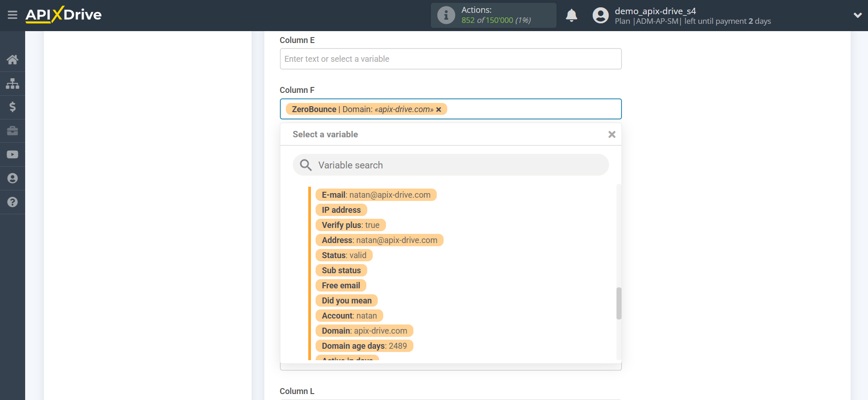The width and height of the screenshot is (868, 400).
Task: Expand the account dropdown chevron
Action: point(857,15)
